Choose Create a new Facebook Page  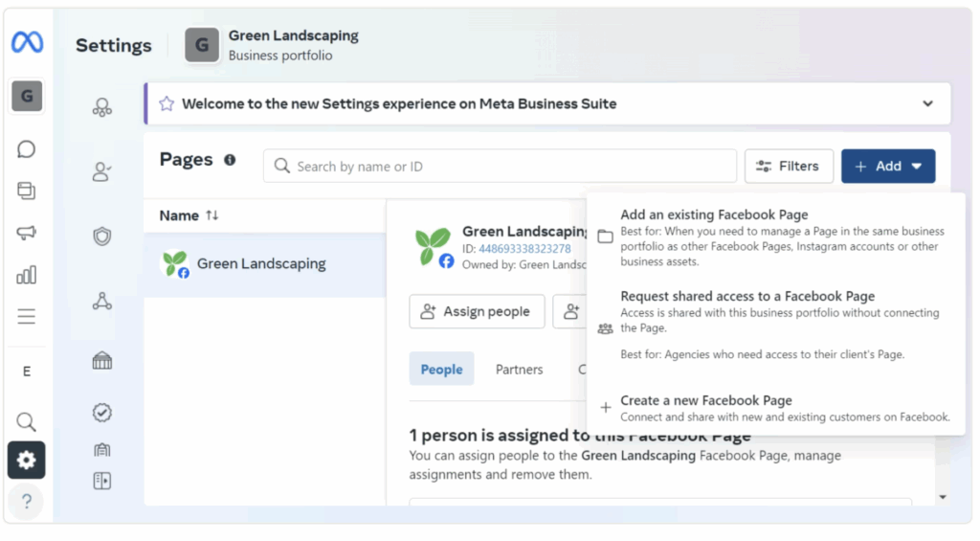tap(775, 408)
